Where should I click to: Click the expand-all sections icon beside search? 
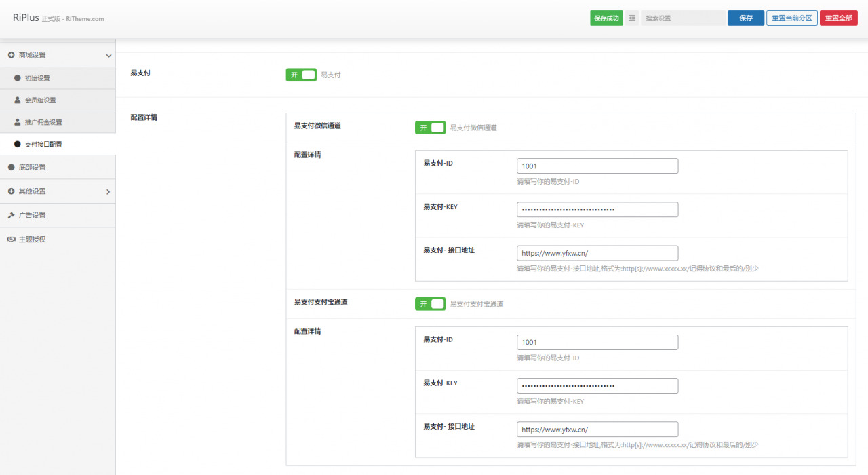point(632,18)
